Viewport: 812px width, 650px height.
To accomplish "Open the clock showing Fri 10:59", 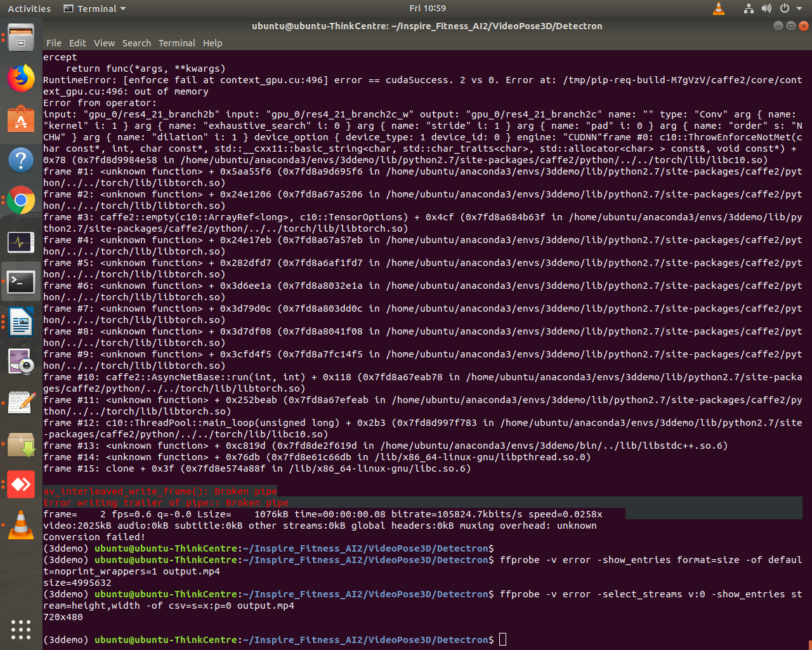I will [428, 8].
